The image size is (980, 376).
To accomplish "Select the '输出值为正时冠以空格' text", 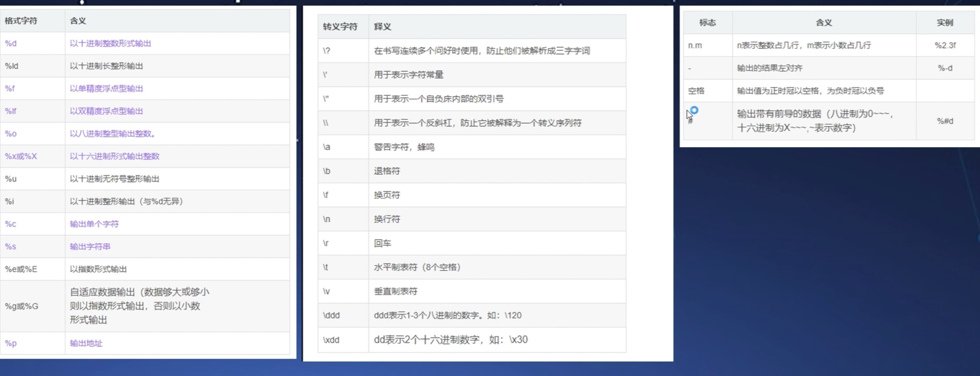I will click(x=778, y=91).
